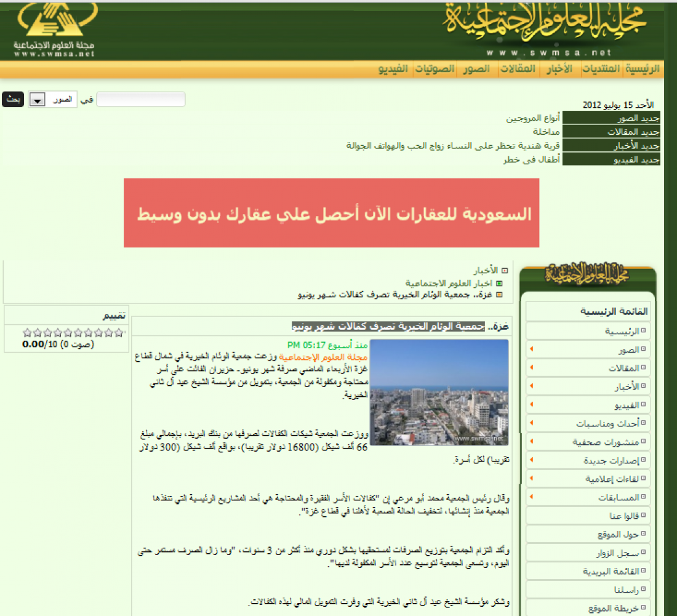
Task: Open the المقالات navigation tab
Action: coord(518,69)
